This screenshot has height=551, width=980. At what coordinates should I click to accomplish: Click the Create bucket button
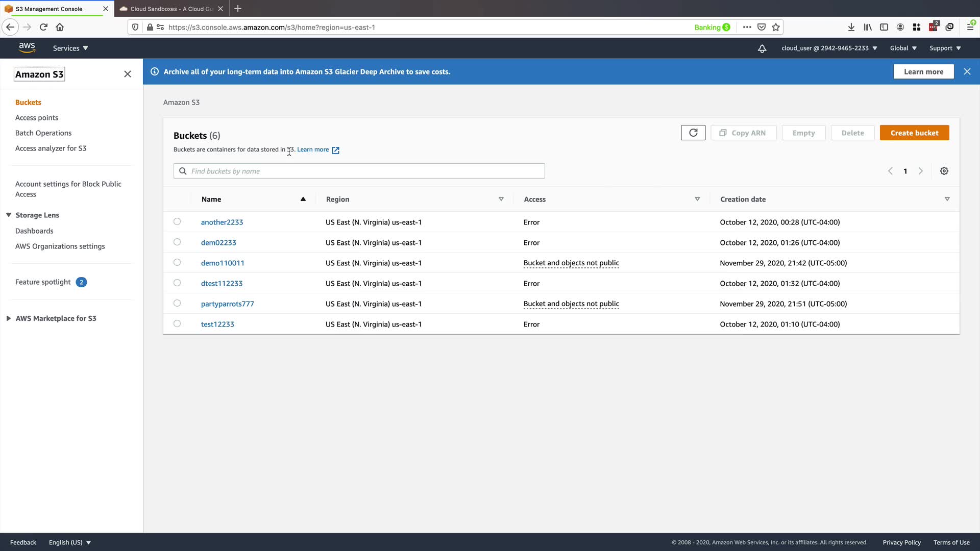tap(914, 133)
